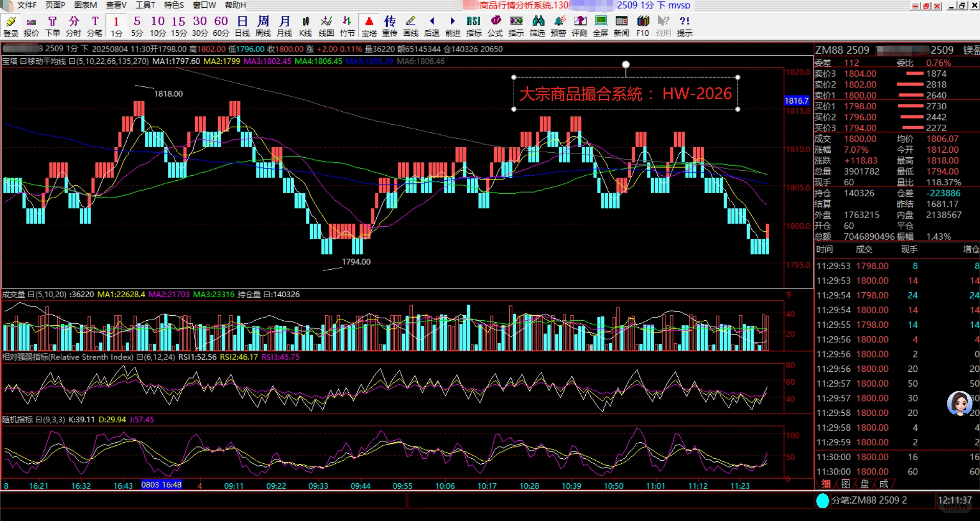This screenshot has height=521, width=980.
Task: Open the 页面P menu
Action: (x=56, y=5)
